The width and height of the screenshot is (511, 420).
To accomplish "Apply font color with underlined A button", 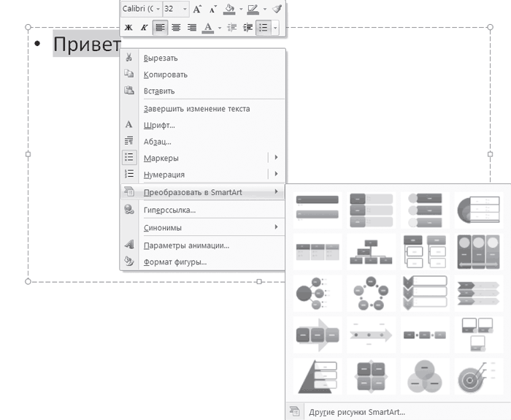I will (209, 28).
